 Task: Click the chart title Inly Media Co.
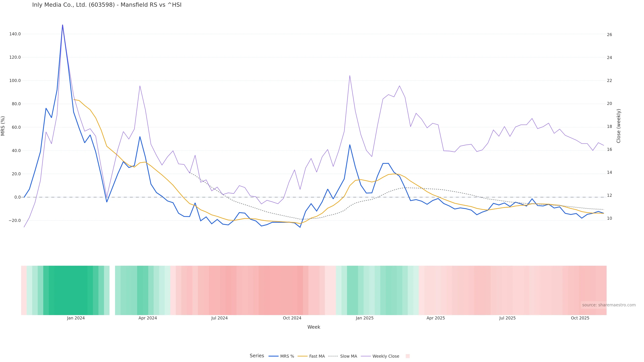(107, 5)
